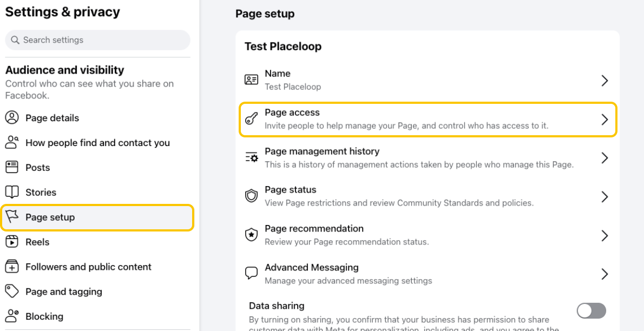The height and width of the screenshot is (331, 644).
Task: Go to Page and tagging settings
Action: 97,292
